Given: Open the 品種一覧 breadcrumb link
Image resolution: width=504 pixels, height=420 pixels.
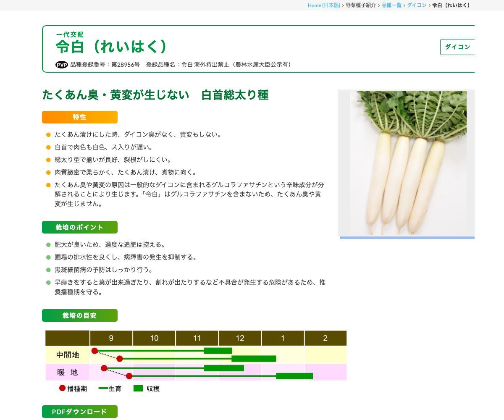Looking at the screenshot, I should tap(391, 5).
